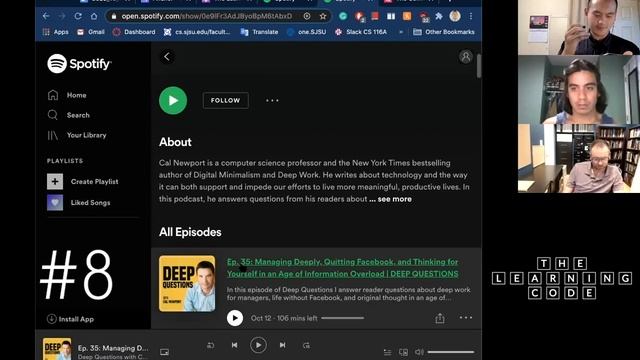Go back using the Spotify back chevron
640x360 pixels.
[x=167, y=57]
